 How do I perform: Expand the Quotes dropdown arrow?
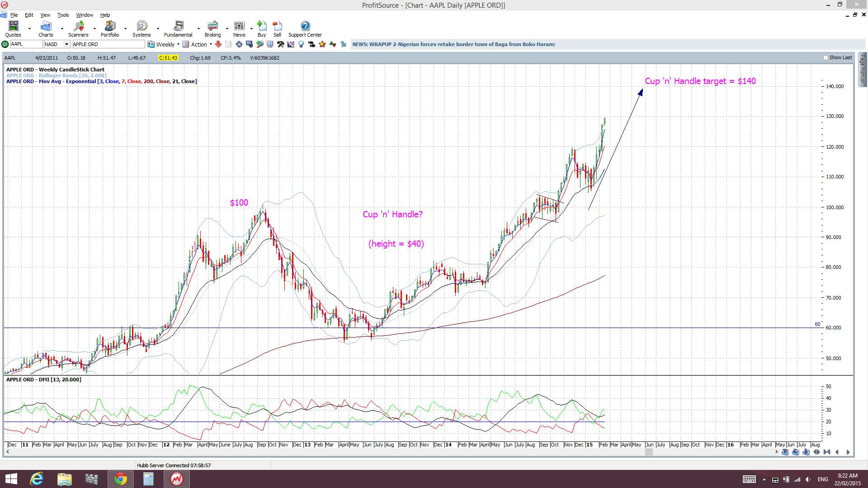tap(29, 28)
